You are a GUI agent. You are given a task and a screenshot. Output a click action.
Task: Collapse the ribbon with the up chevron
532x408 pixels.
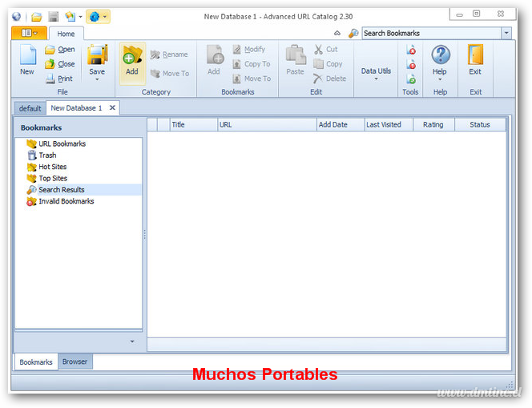coord(337,33)
